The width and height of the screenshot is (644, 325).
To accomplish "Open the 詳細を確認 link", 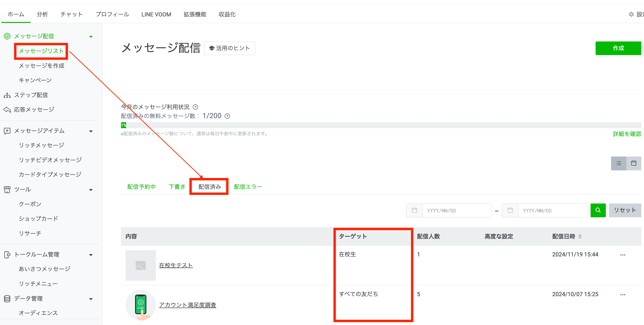I will tap(627, 134).
